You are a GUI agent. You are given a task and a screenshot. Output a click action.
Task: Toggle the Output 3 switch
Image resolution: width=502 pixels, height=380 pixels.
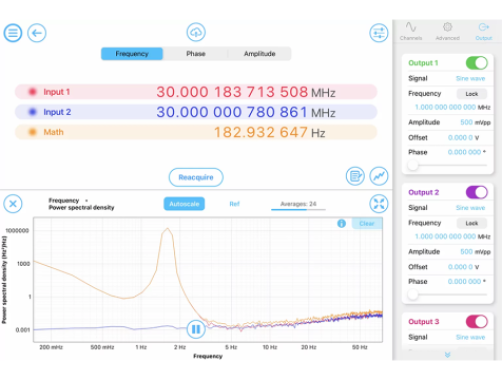tap(477, 322)
